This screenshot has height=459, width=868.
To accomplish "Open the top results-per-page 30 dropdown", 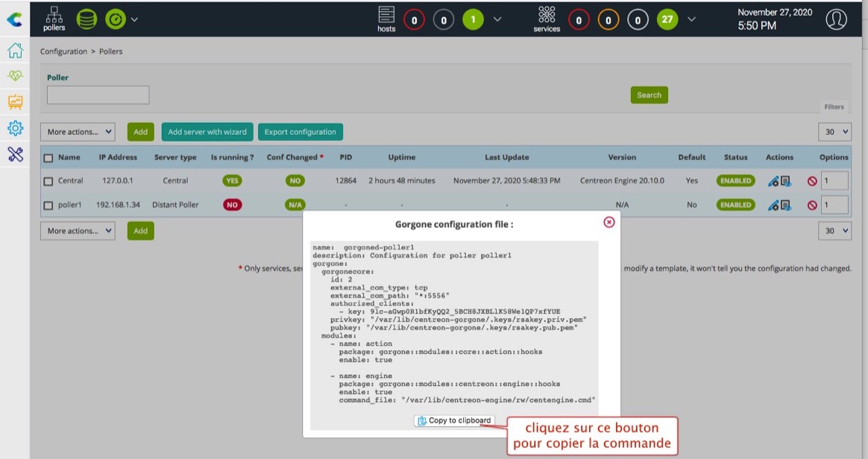I will click(834, 132).
